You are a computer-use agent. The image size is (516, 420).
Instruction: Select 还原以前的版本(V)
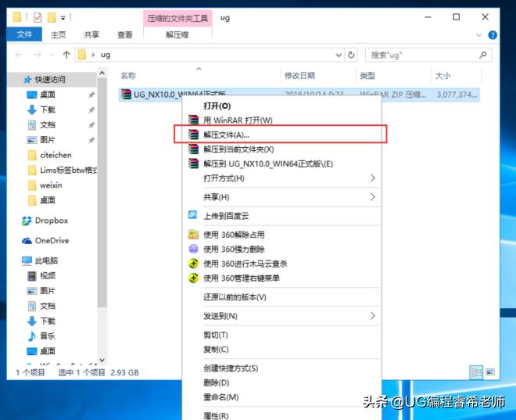pyautogui.click(x=235, y=297)
